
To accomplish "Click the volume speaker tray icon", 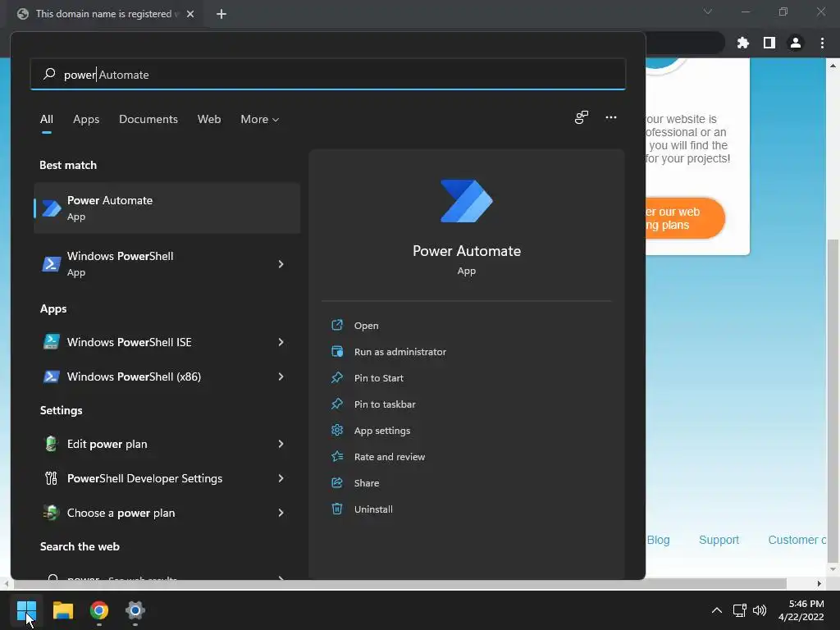I will tap(760, 610).
